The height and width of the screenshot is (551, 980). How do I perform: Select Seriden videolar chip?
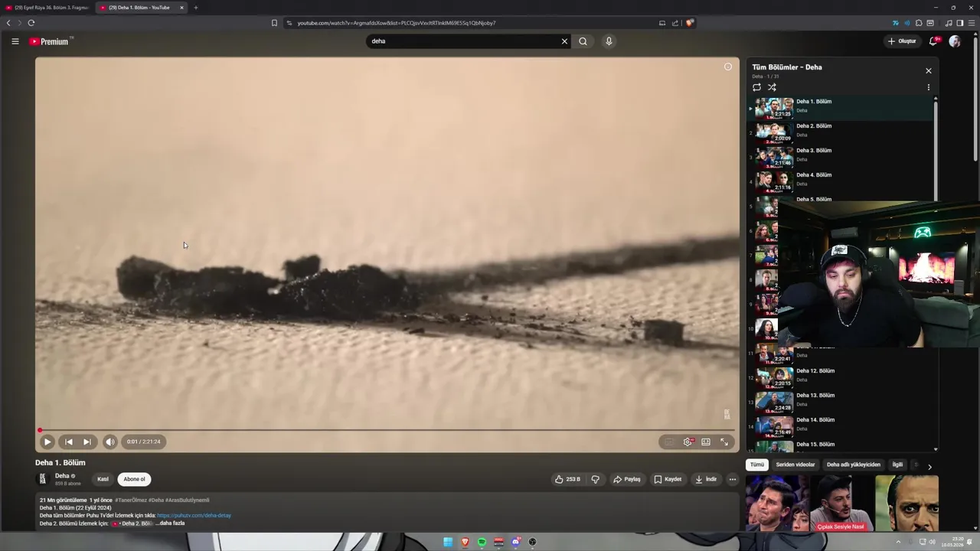[x=795, y=465]
